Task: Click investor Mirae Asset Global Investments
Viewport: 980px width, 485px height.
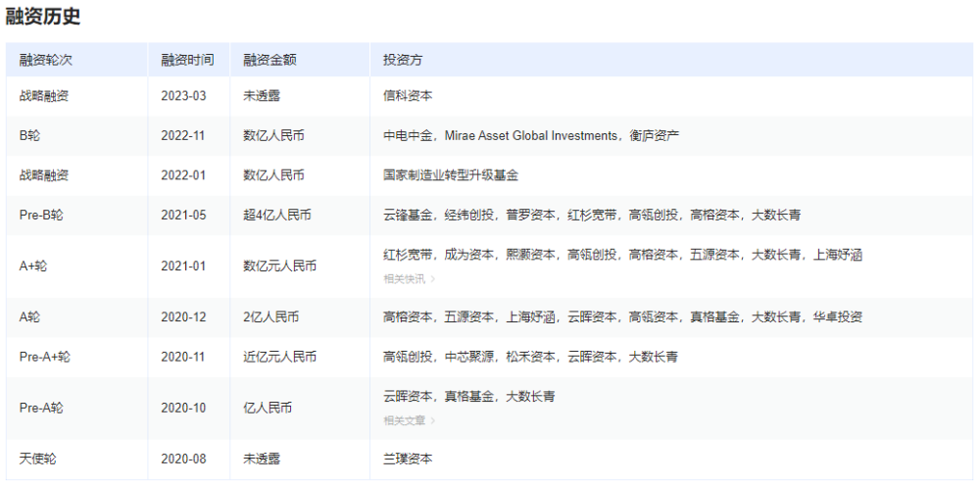Action: point(530,135)
